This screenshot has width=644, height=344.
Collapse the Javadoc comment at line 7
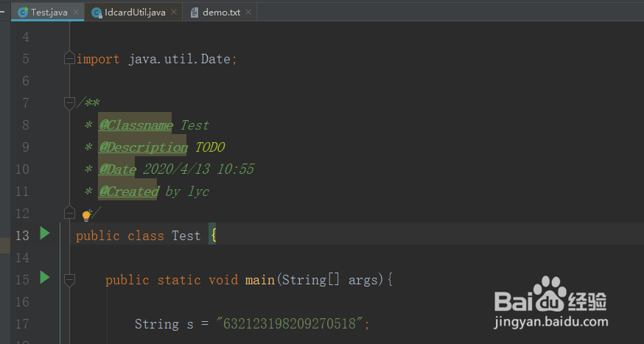(x=69, y=103)
